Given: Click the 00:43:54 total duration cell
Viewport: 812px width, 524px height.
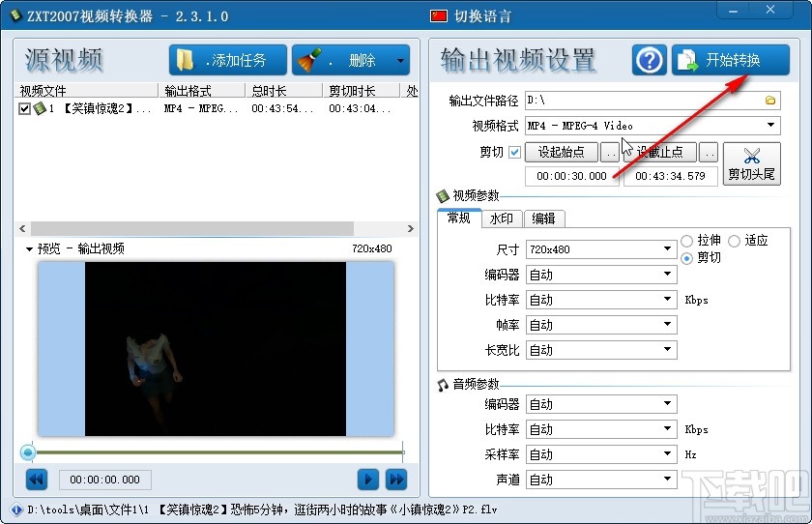Looking at the screenshot, I should (x=282, y=108).
